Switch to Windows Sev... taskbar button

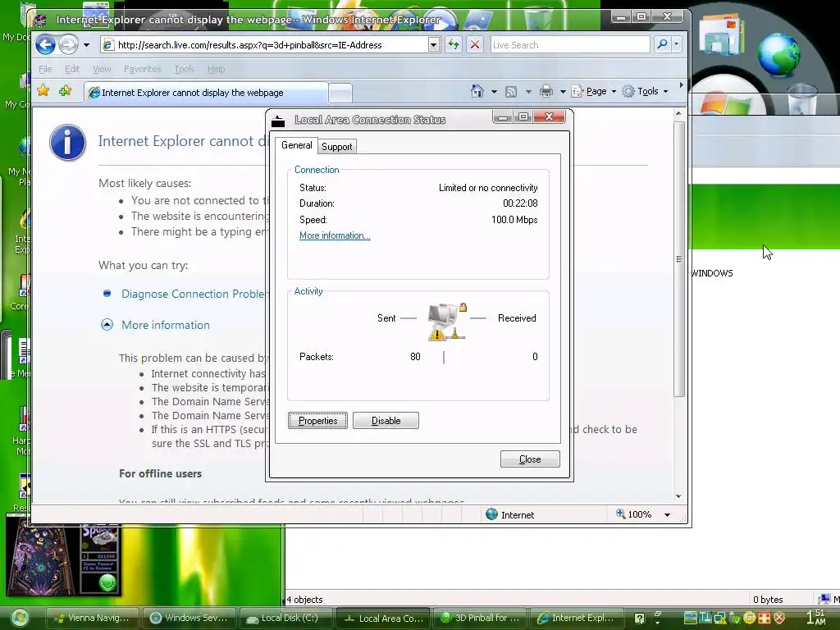(x=189, y=618)
